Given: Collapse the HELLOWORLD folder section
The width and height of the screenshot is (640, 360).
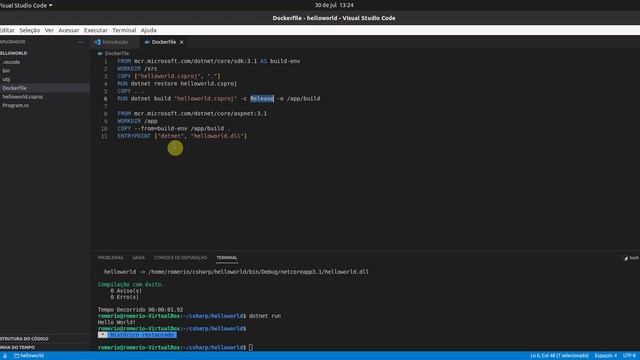Looking at the screenshot, I should (x=14, y=53).
